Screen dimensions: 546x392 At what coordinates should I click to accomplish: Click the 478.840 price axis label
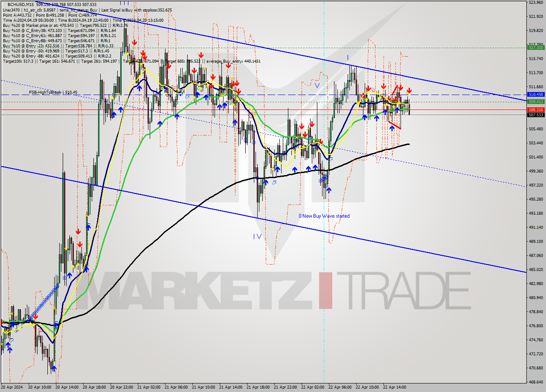pyautogui.click(x=535, y=312)
